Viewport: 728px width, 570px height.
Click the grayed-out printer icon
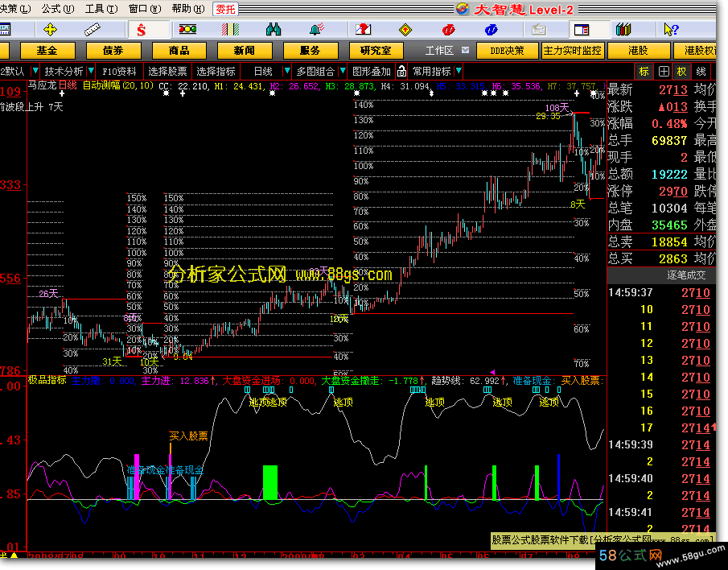tap(539, 31)
